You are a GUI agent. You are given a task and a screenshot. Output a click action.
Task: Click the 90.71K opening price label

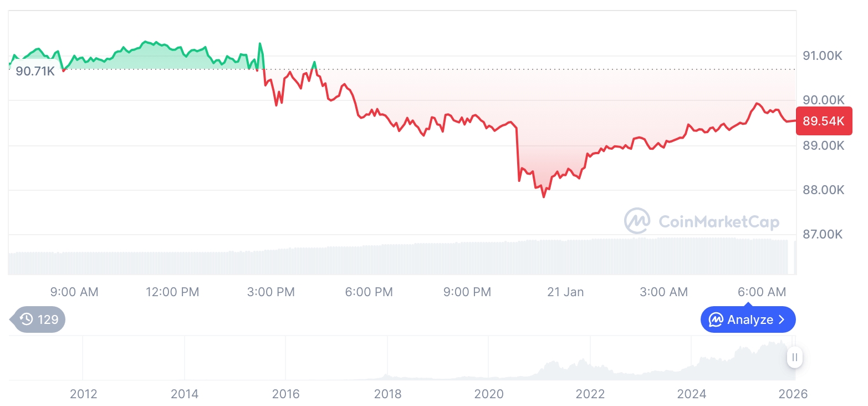(x=35, y=71)
